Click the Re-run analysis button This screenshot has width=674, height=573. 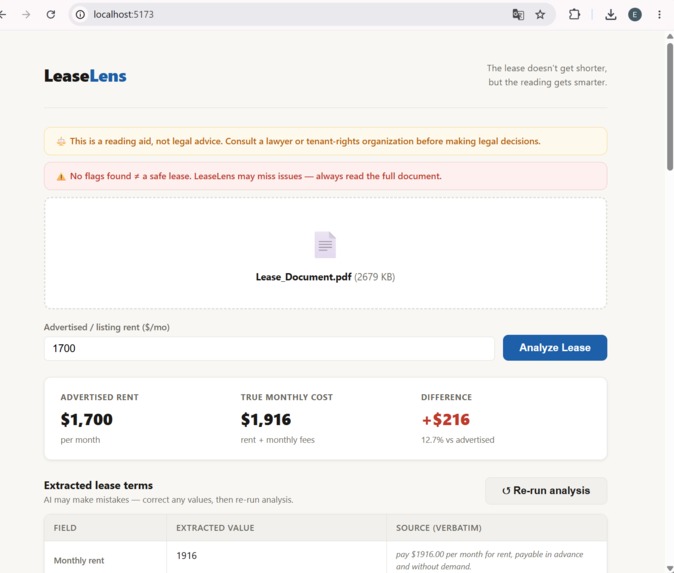coord(546,490)
